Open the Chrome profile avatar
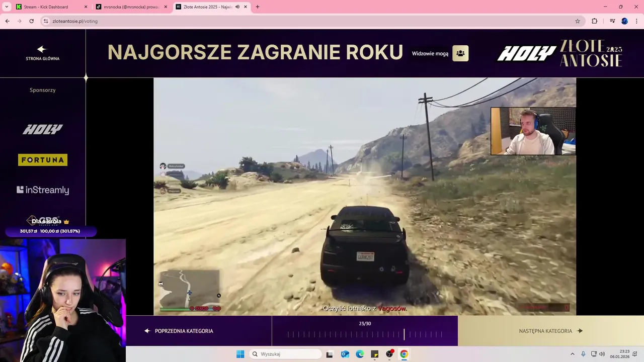This screenshot has width=644, height=362. click(x=624, y=21)
